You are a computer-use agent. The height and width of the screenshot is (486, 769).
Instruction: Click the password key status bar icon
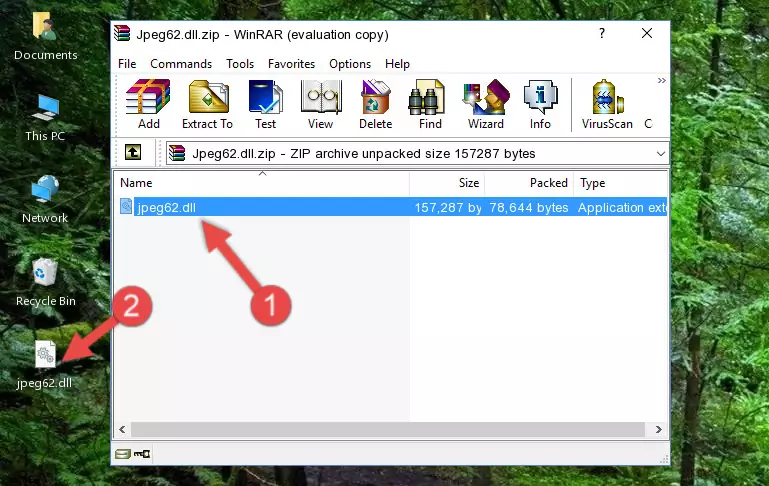pos(142,454)
